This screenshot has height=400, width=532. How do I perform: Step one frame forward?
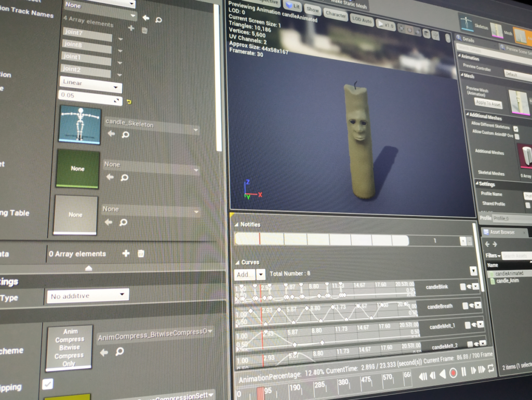473,371
